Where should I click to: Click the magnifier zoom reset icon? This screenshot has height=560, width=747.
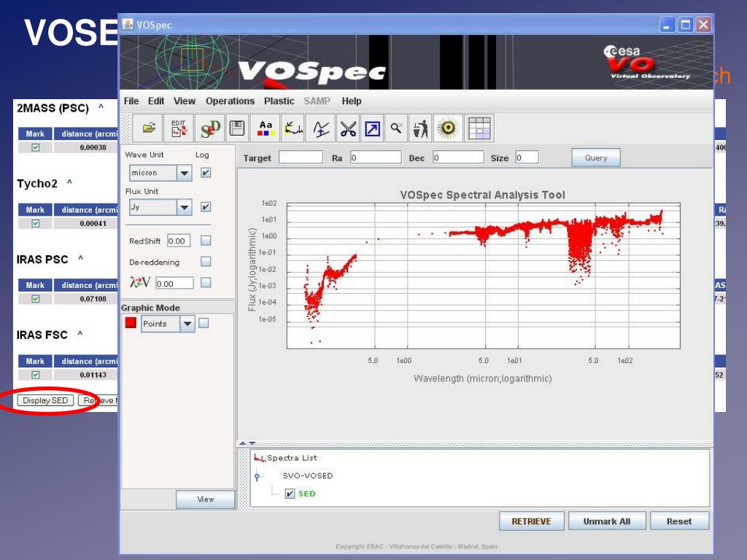point(396,128)
